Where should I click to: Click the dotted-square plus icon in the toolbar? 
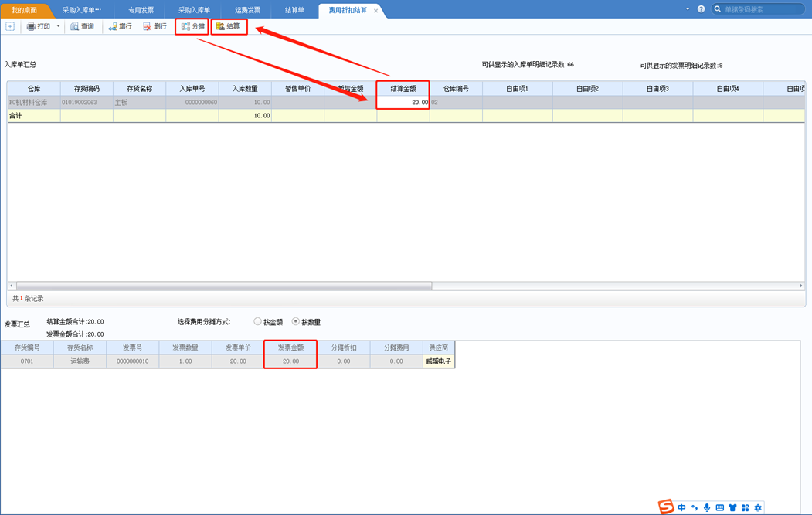click(10, 26)
